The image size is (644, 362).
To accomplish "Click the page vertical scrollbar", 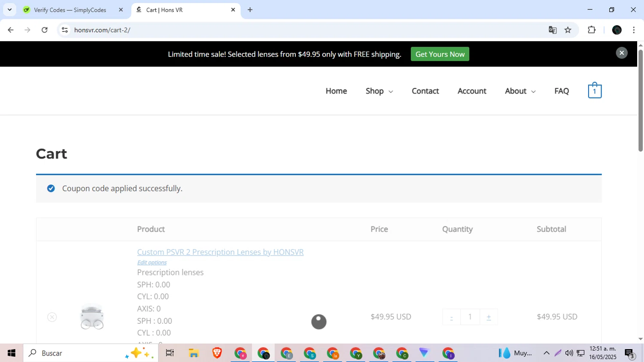I will [x=641, y=101].
